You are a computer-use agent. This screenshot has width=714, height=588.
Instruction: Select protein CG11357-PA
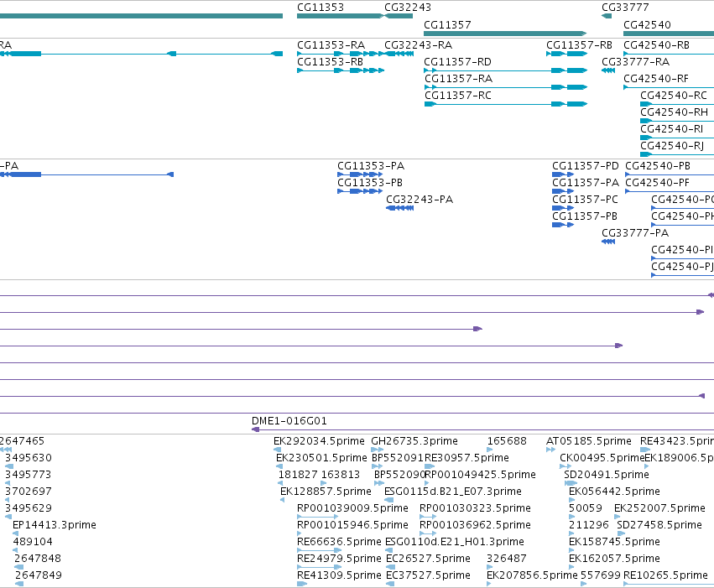[x=563, y=191]
